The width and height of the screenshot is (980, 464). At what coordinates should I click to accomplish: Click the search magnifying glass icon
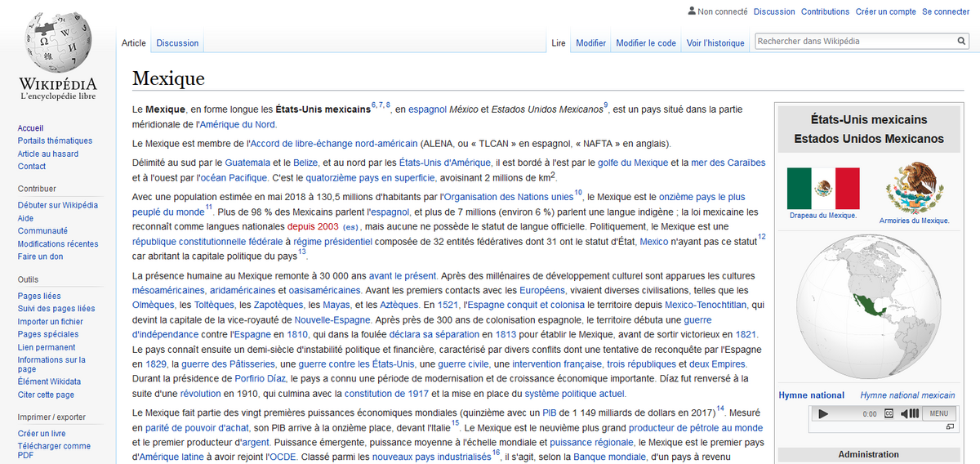(962, 42)
